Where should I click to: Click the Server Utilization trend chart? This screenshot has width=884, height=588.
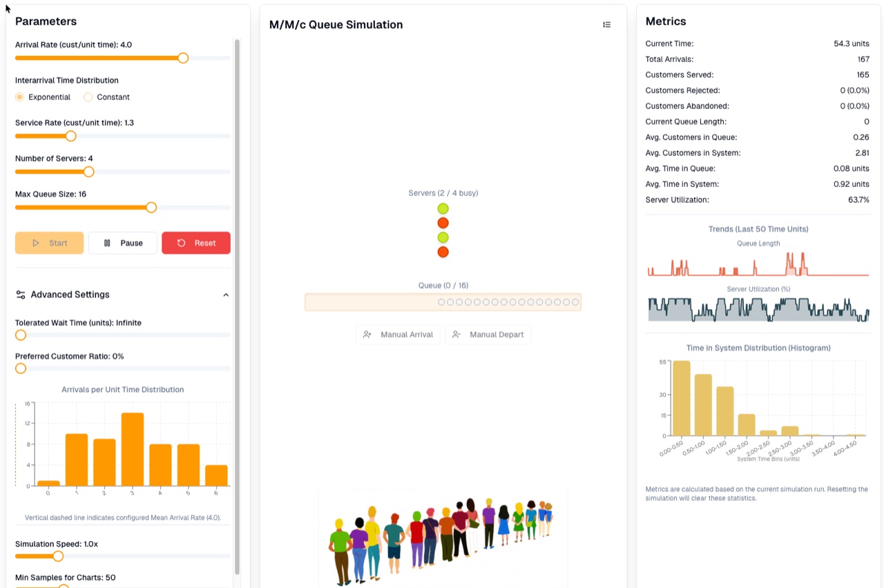tap(758, 308)
